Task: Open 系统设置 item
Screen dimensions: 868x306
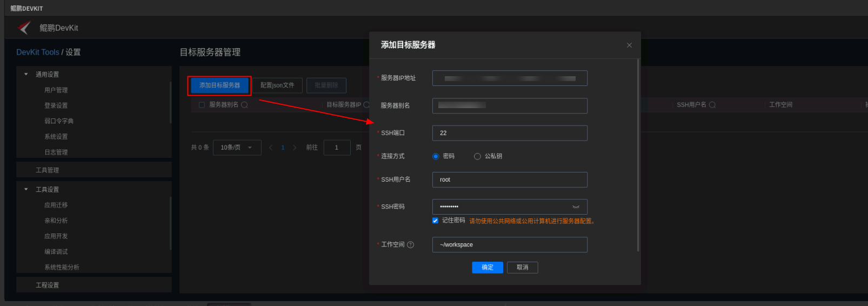Action: click(x=56, y=137)
